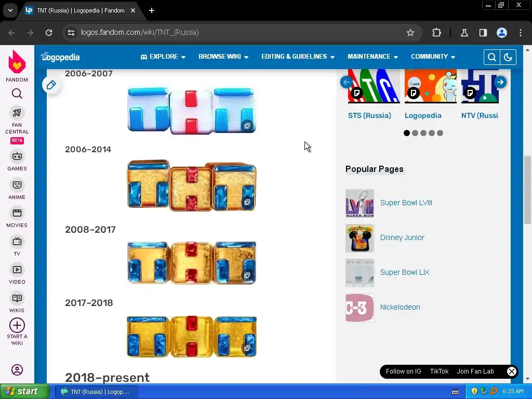Open the Logopedia wiki logo

click(x=60, y=57)
